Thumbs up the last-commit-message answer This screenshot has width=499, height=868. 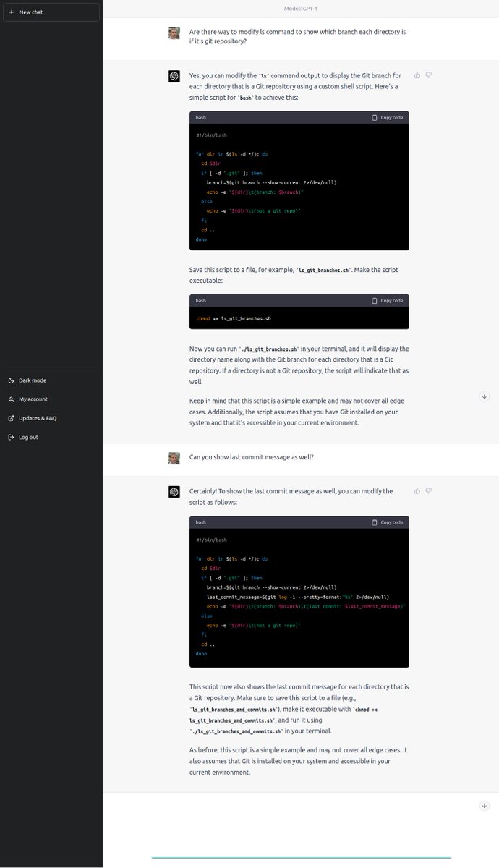[417, 491]
